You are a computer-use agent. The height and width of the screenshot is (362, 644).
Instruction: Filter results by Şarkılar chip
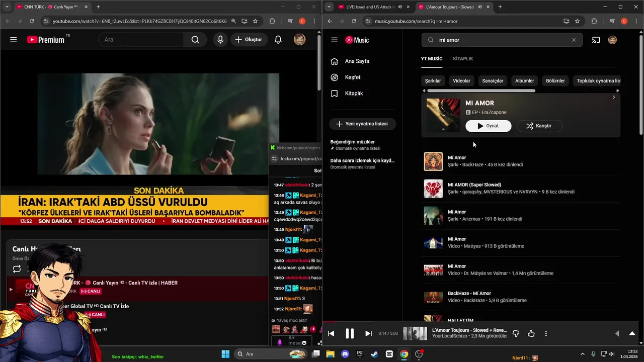tap(433, 80)
